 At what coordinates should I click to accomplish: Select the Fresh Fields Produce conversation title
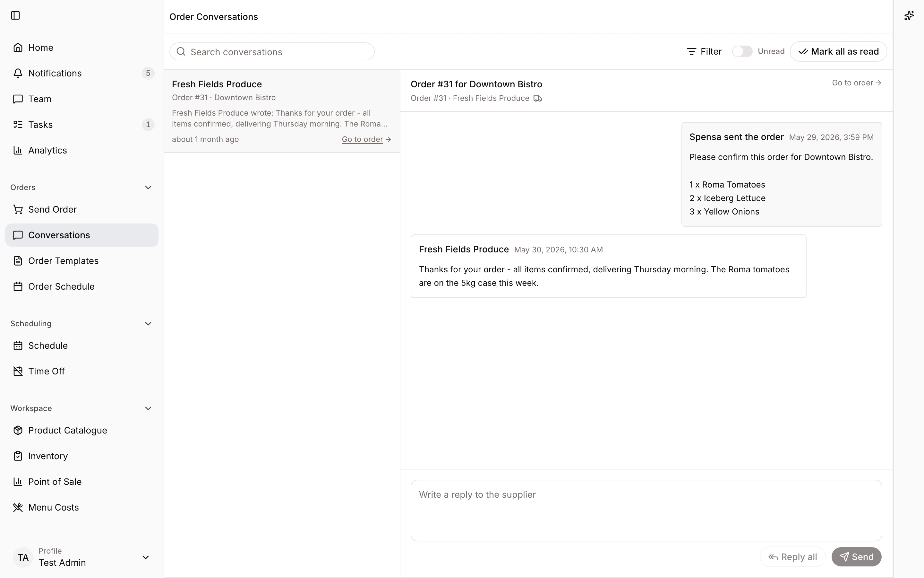click(217, 84)
